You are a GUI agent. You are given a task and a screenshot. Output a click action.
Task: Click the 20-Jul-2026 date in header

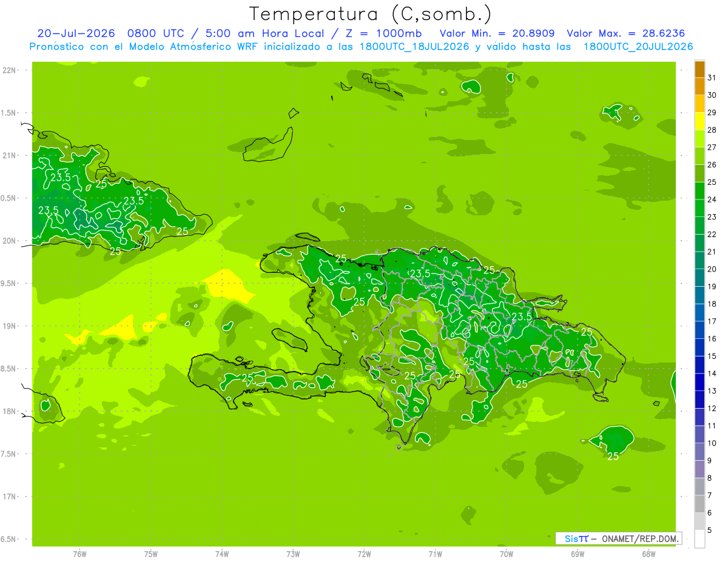tap(76, 33)
